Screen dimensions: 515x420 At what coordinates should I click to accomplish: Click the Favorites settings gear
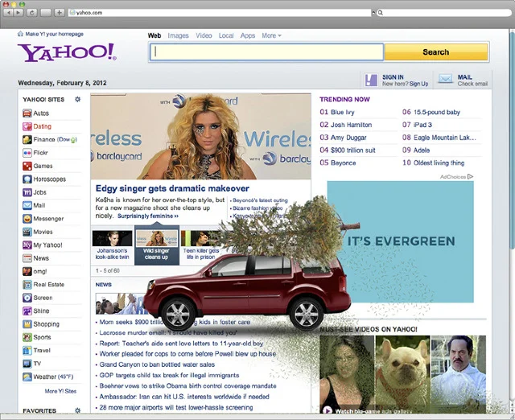[x=78, y=410]
